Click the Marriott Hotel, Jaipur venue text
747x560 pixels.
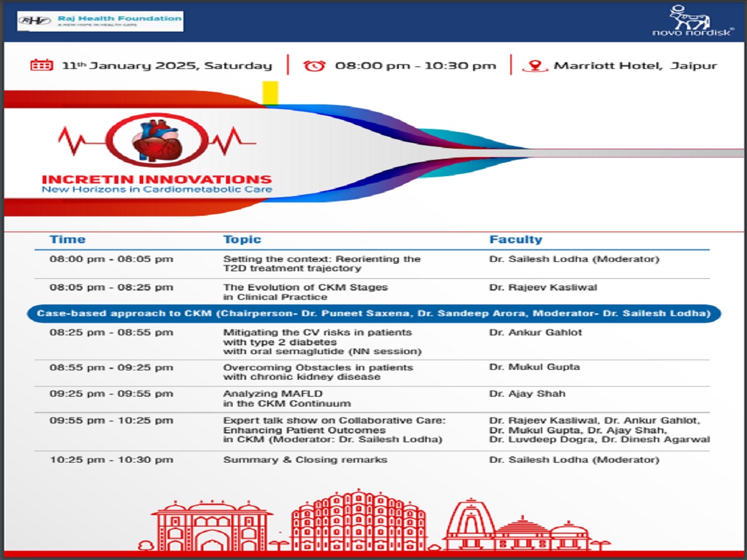pyautogui.click(x=635, y=66)
